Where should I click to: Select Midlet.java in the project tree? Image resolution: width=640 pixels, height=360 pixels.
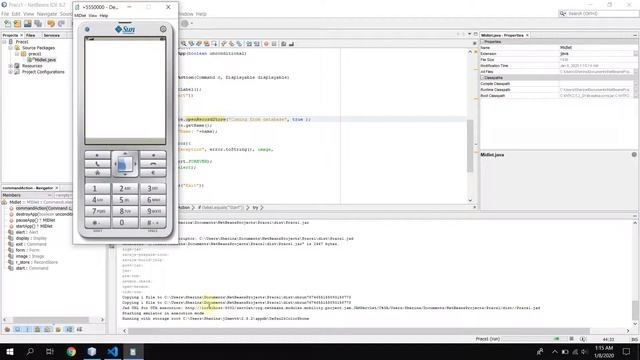click(45, 60)
